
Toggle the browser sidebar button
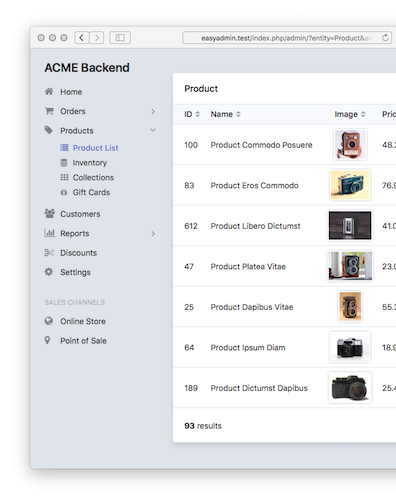(120, 38)
